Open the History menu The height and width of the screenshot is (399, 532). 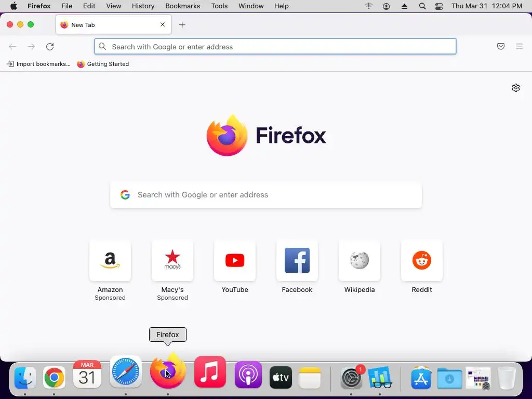coord(143,6)
